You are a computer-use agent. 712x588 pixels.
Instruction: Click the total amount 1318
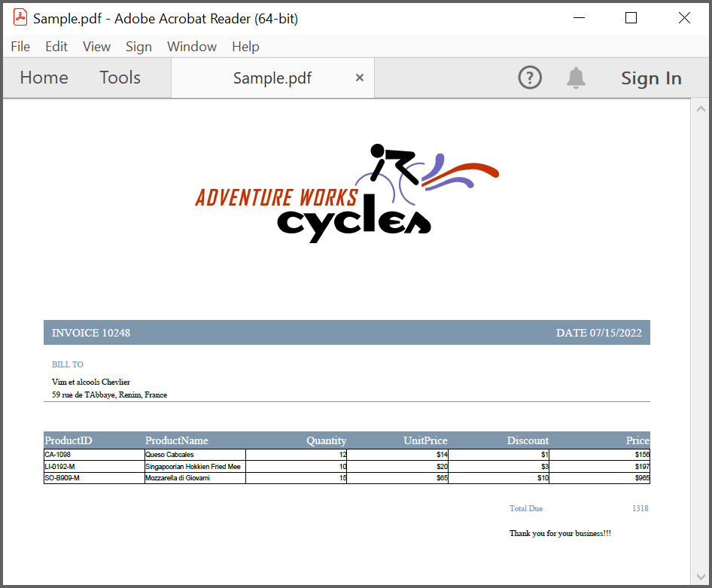(640, 508)
